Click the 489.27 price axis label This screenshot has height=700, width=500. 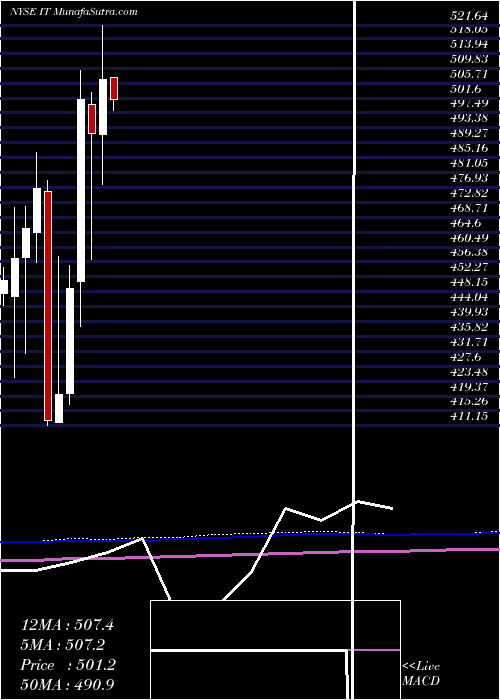pos(469,133)
